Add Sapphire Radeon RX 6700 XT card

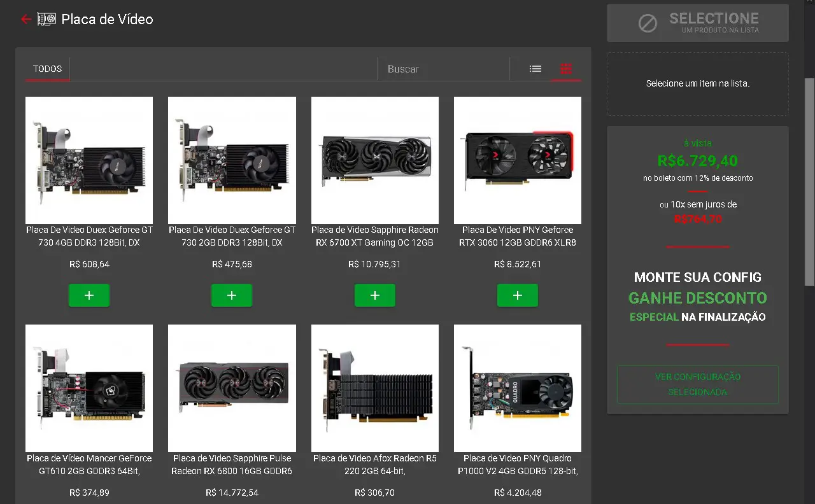[375, 295]
